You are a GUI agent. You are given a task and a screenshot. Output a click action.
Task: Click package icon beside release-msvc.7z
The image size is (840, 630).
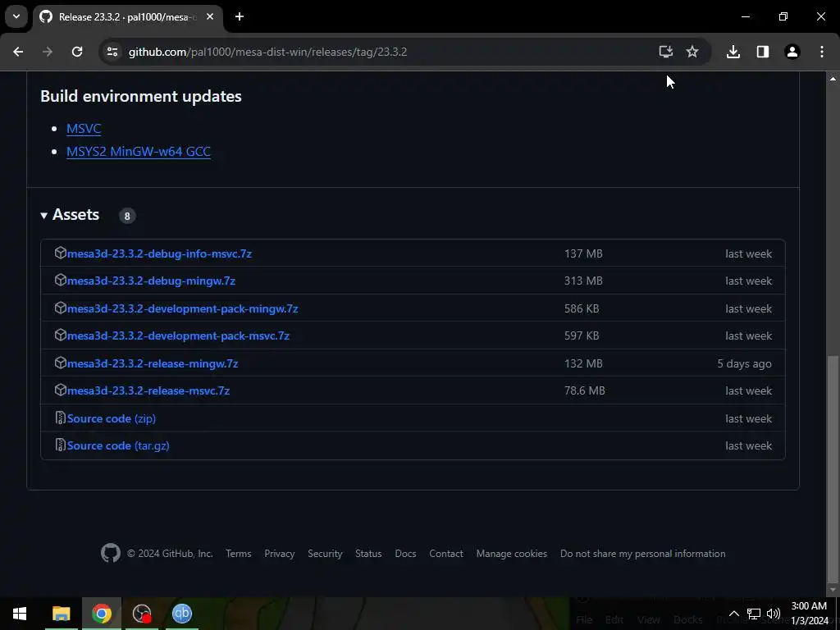pos(61,390)
